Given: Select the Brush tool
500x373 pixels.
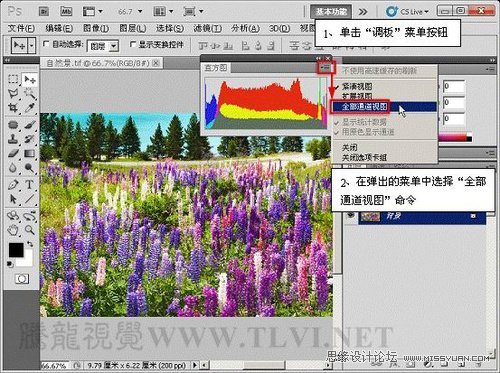Looking at the screenshot, I should point(30,125).
